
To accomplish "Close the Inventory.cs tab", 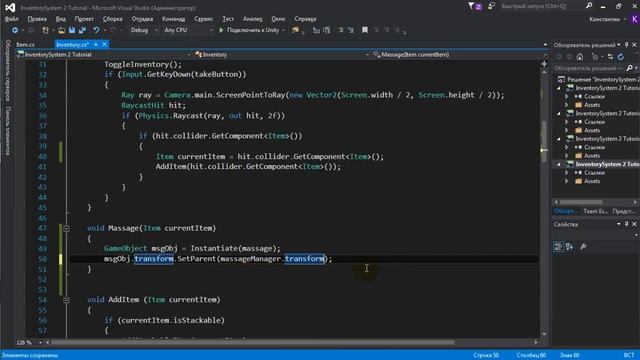I will (104, 44).
